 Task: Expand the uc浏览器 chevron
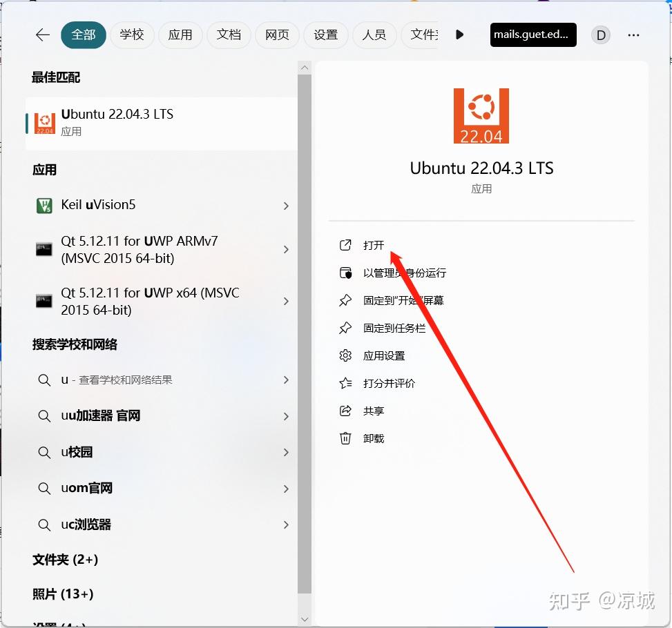coord(286,524)
